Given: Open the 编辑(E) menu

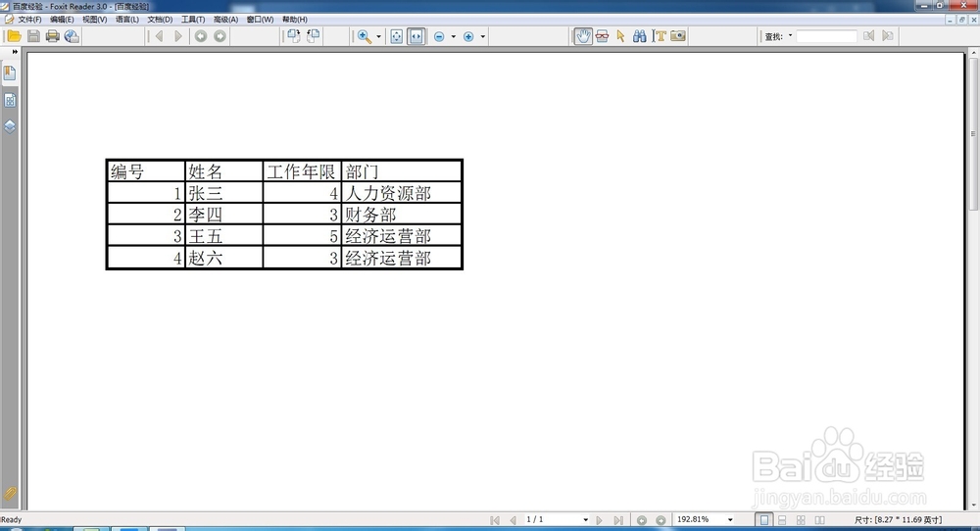Looking at the screenshot, I should (62, 20).
